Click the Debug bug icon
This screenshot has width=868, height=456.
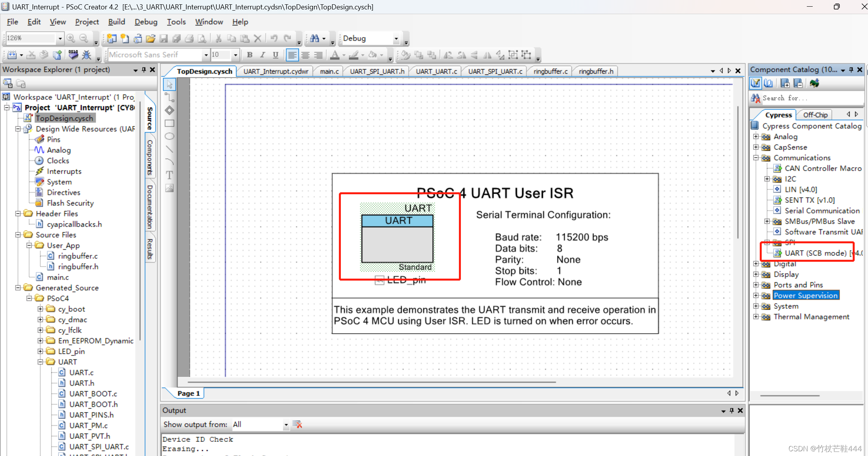pyautogui.click(x=87, y=55)
